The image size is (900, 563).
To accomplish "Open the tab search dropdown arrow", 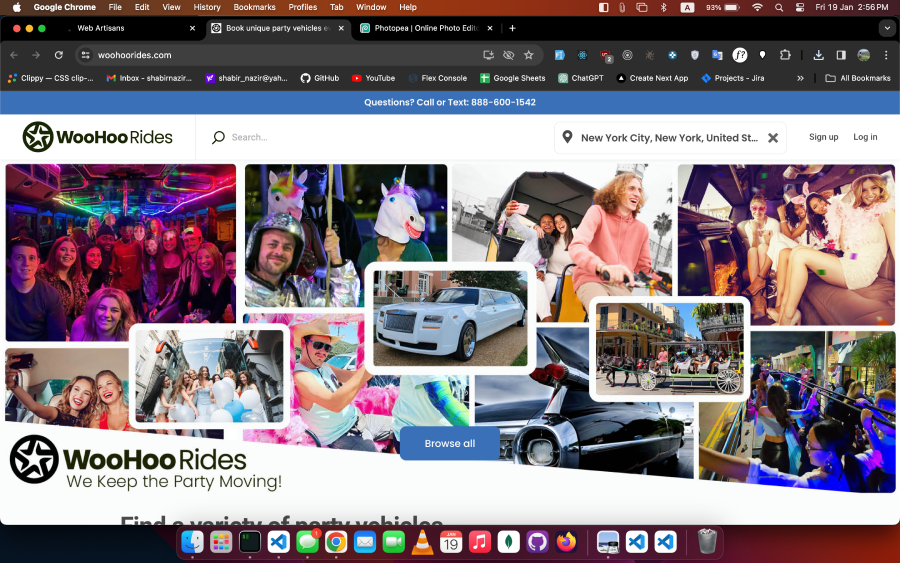I will tap(885, 28).
